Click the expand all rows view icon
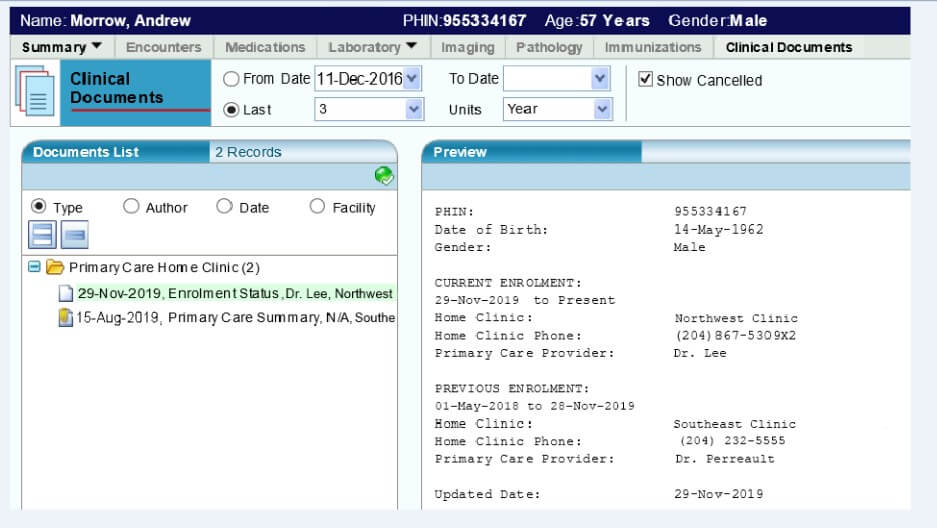The height and width of the screenshot is (528, 937). (42, 235)
